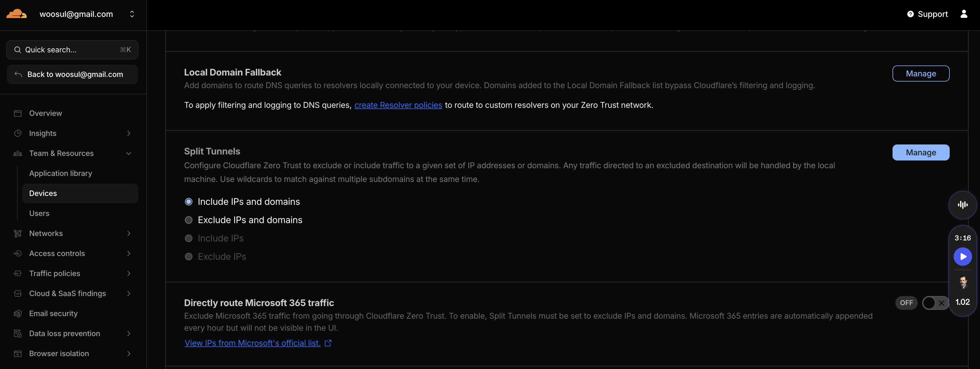Click Manage for Split Tunnels
980x369 pixels.
pos(920,152)
